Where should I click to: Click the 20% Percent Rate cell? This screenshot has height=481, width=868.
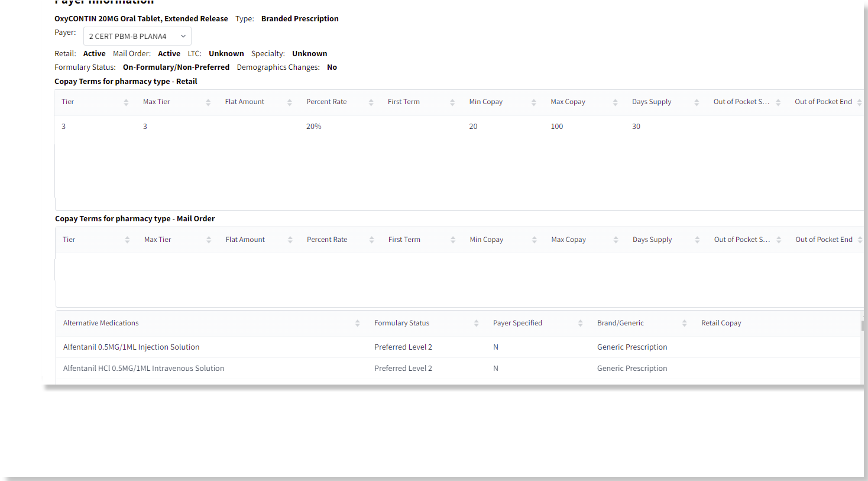click(x=314, y=127)
